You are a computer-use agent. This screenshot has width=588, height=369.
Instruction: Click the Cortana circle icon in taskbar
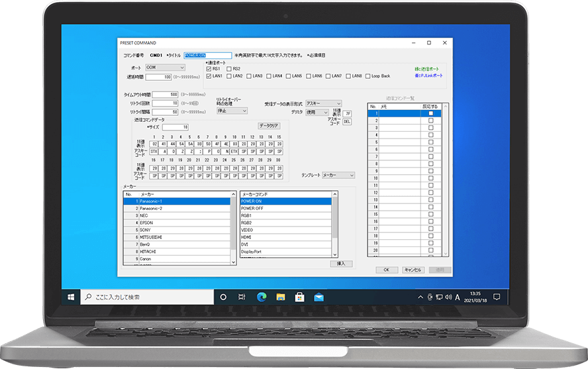pos(223,297)
